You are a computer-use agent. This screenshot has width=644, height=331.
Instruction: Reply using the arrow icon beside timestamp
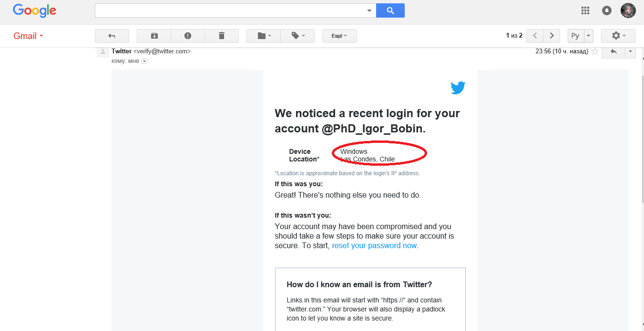pos(613,51)
